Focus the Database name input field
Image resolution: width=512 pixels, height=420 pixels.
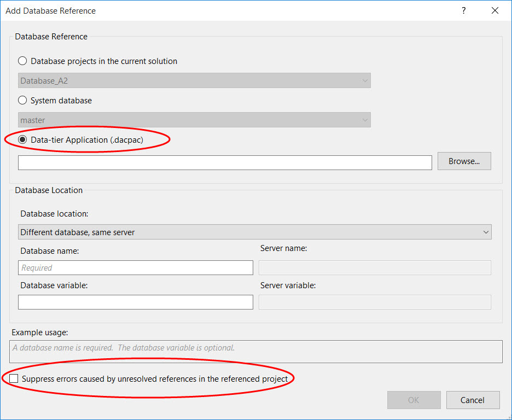tap(135, 267)
